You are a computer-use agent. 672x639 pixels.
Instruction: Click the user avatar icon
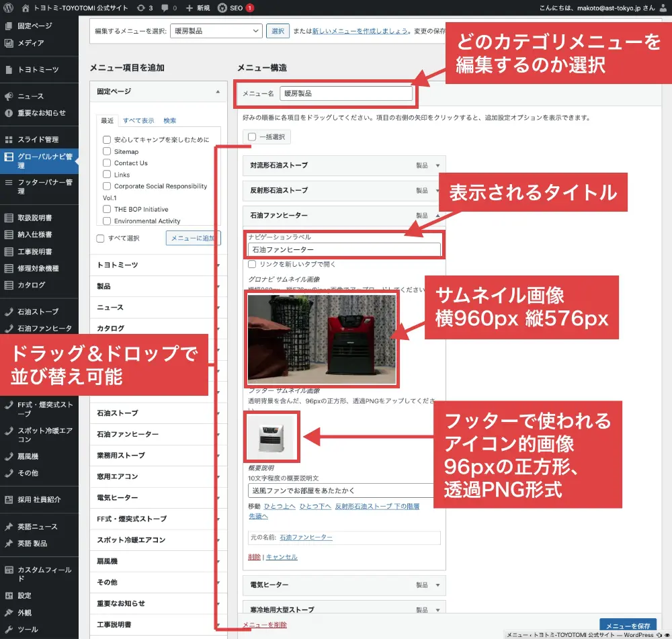[663, 7]
